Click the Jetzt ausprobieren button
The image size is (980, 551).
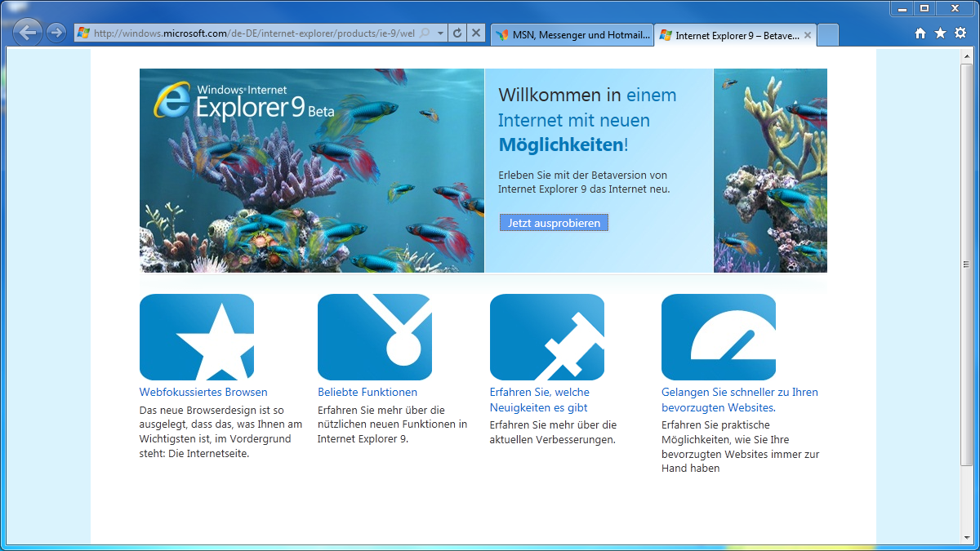tap(554, 223)
